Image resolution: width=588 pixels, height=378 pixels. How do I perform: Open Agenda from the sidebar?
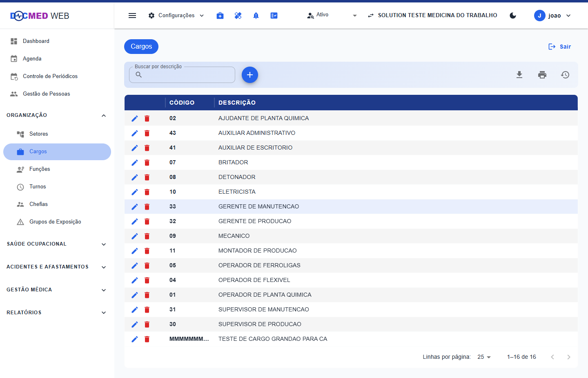tap(57, 59)
